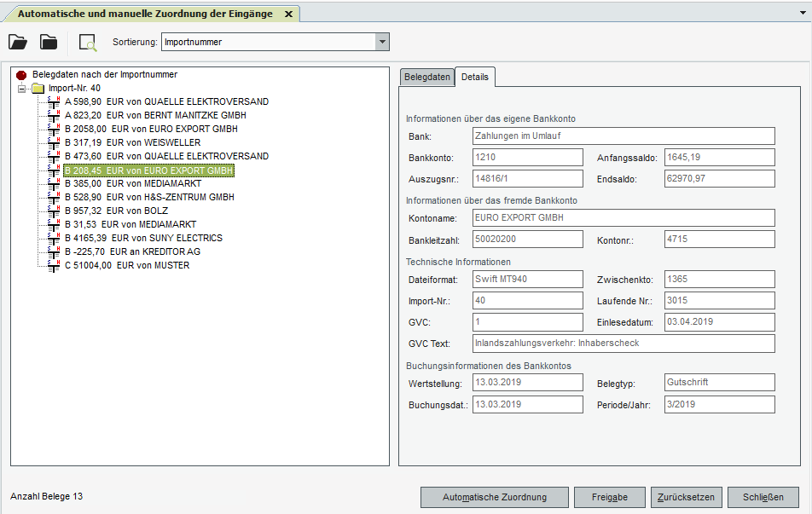Click the Laufende Nr. field showing 3015

point(720,300)
